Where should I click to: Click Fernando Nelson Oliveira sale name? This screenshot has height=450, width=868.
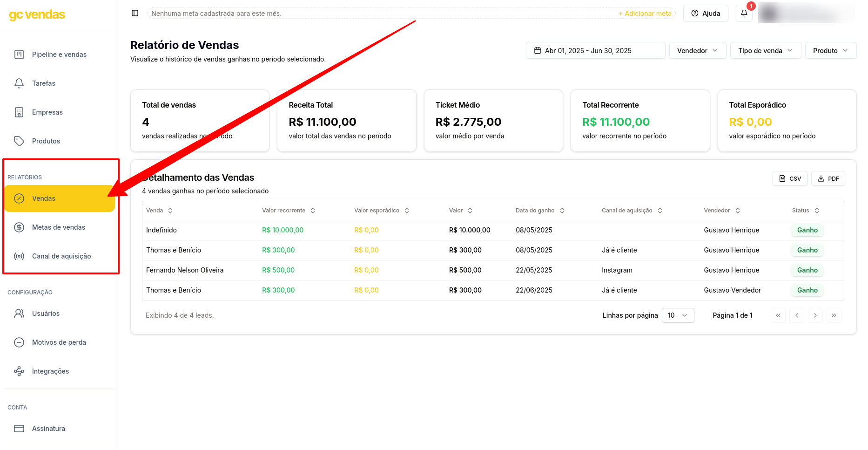point(185,270)
